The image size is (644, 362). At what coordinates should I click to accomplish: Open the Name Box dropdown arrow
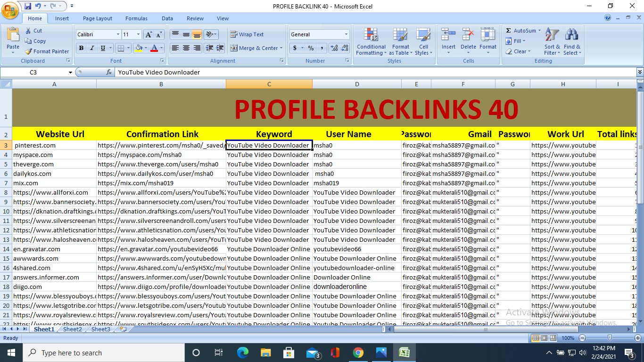coord(70,73)
